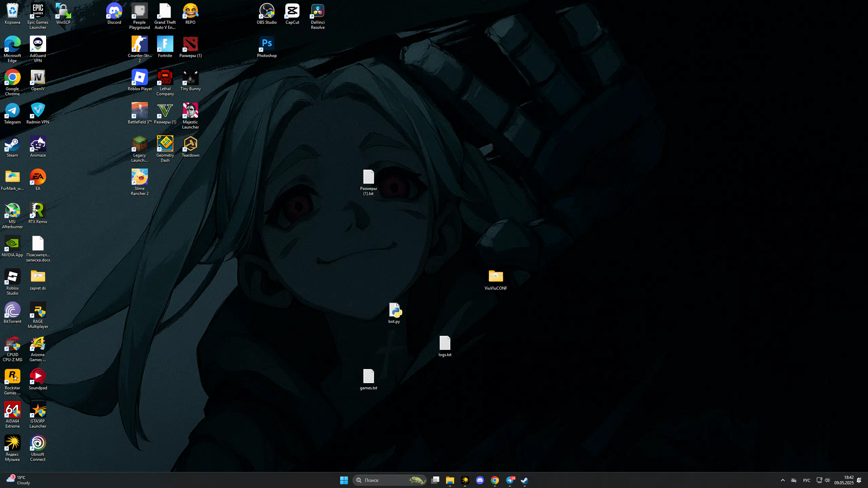Select the Legacy Launcher Minecraft shortcut
Screen dimensions: 868x488
[139, 149]
